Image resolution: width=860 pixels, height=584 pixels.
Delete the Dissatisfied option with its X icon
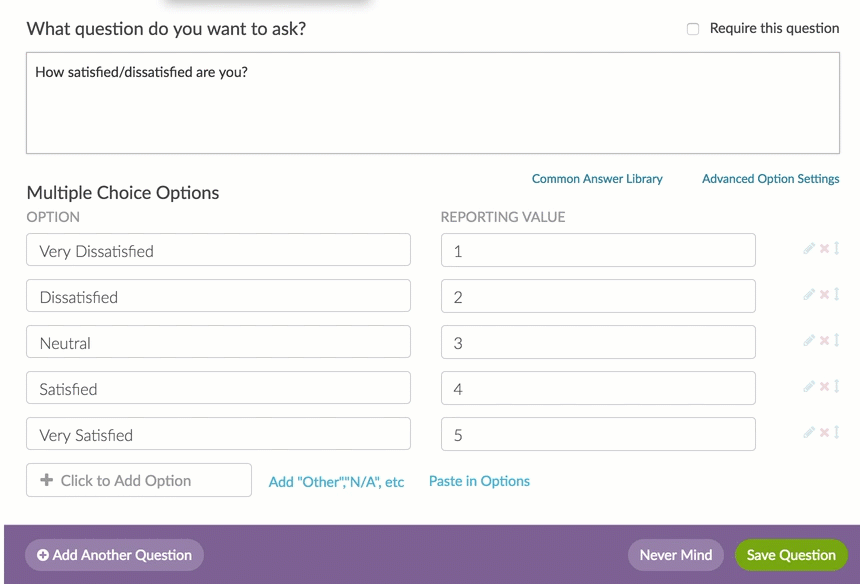824,295
